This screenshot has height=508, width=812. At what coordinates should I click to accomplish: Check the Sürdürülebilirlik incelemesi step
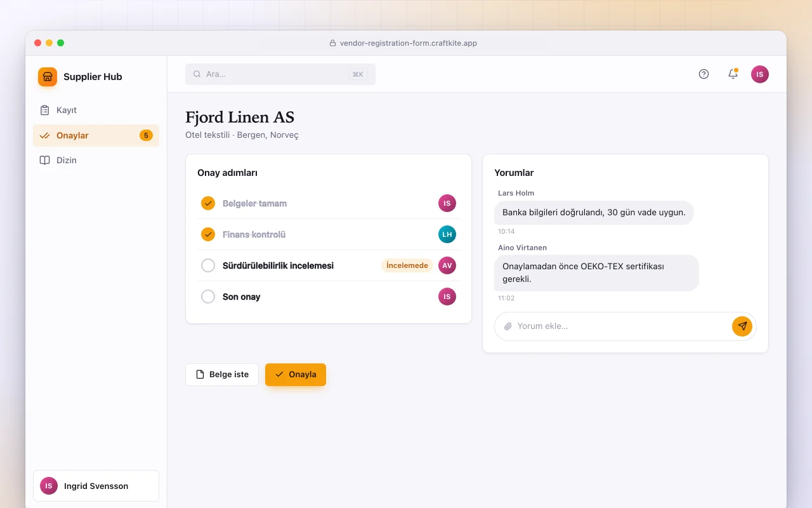click(208, 265)
